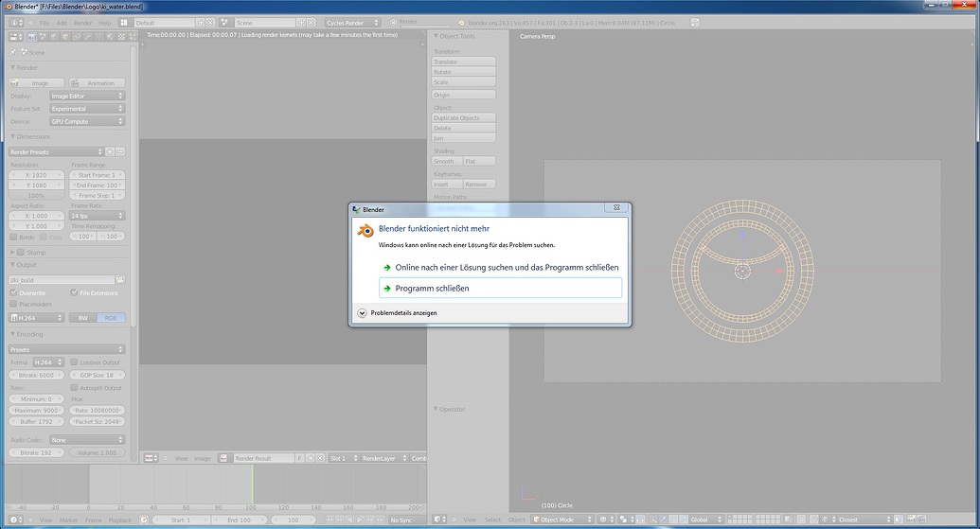Open the Slot 1 dropdown
The height and width of the screenshot is (529, 980).
(344, 458)
